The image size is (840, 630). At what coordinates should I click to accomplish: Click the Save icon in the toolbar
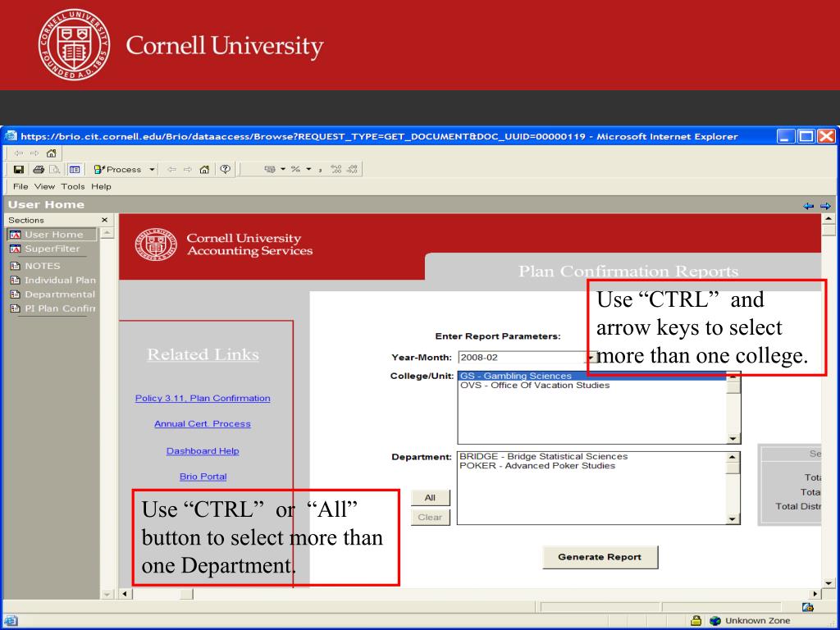19,169
